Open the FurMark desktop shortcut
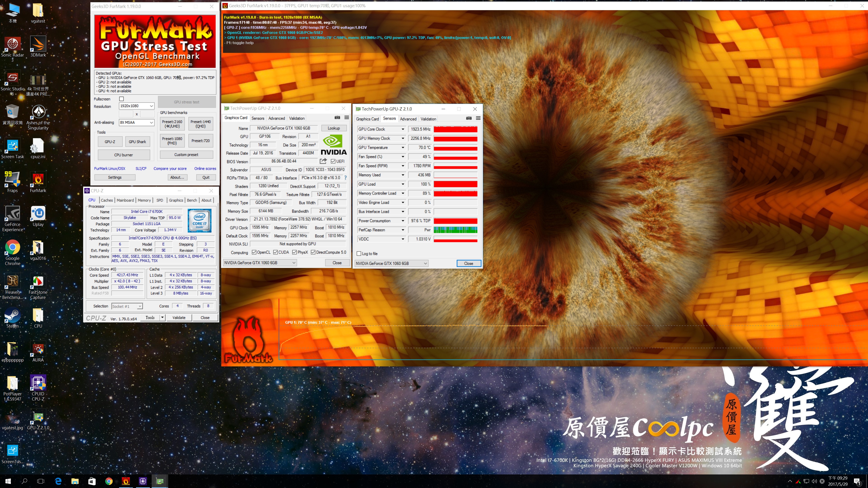The width and height of the screenshot is (868, 488). (38, 182)
